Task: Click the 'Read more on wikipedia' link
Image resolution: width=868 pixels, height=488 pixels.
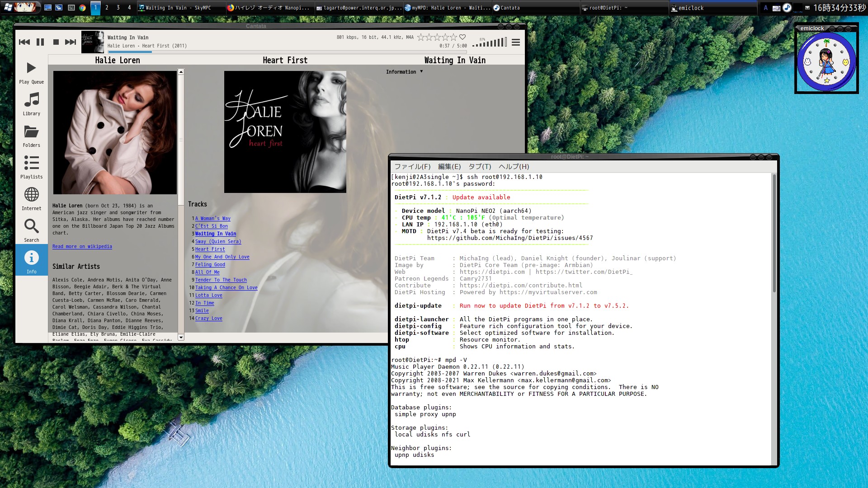Action: (x=82, y=247)
